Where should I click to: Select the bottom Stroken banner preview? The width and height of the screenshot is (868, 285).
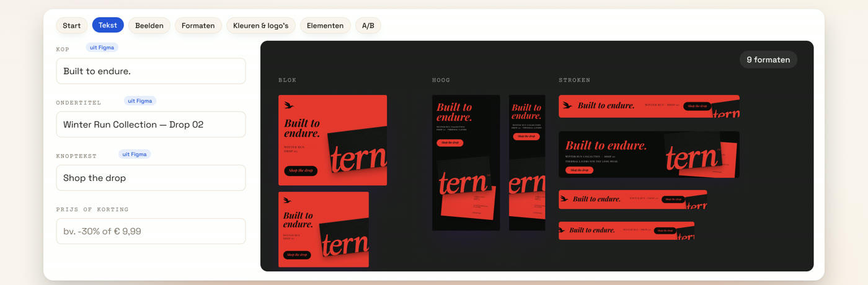pos(626,230)
